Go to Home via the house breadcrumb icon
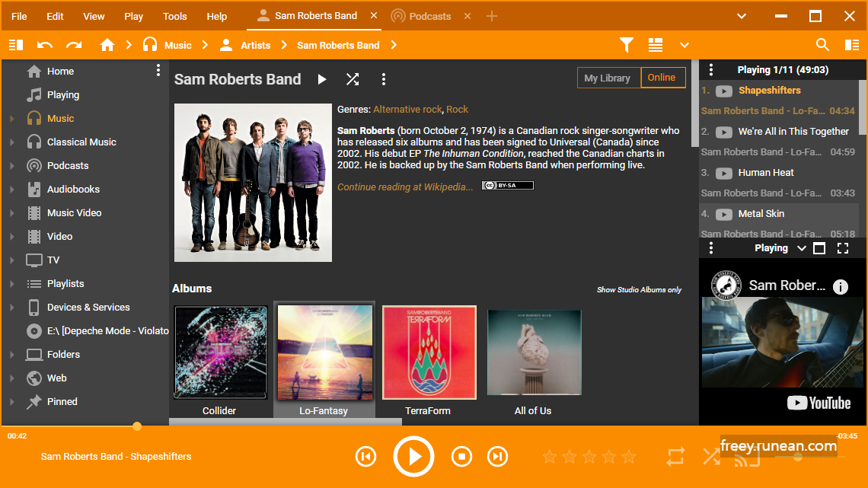 107,45
